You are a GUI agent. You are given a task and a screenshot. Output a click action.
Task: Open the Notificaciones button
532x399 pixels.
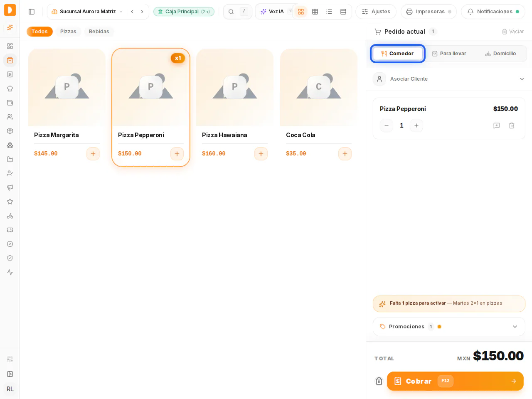(x=493, y=12)
